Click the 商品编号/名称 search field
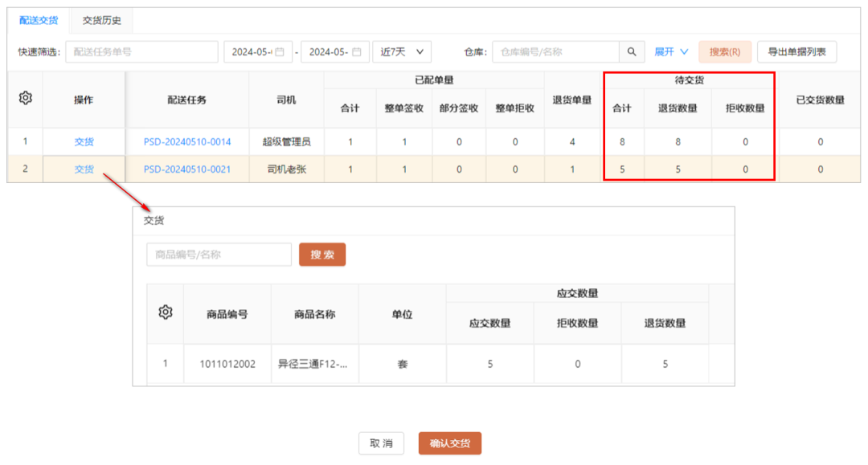This screenshot has width=868, height=465. [219, 255]
